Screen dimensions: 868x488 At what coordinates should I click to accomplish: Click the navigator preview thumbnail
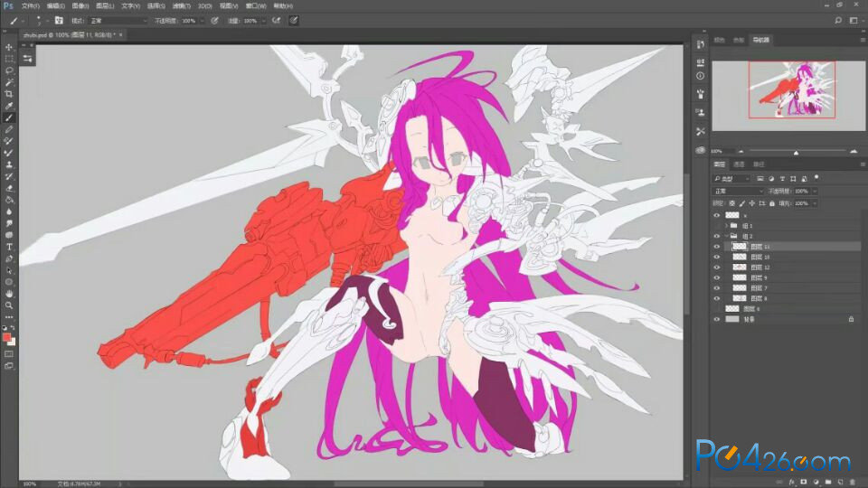788,96
